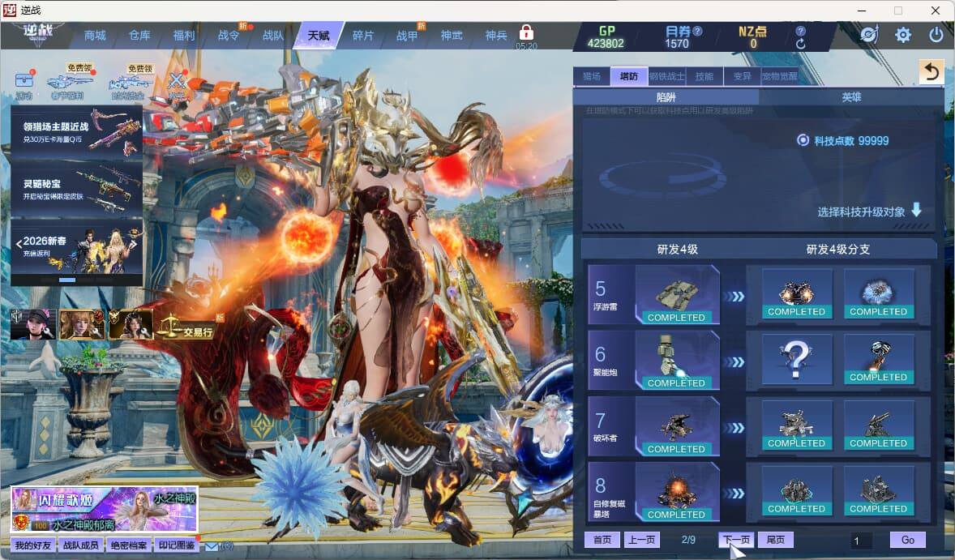Click the 科技点数 point icon
The width and height of the screenshot is (955, 560).
(x=803, y=140)
